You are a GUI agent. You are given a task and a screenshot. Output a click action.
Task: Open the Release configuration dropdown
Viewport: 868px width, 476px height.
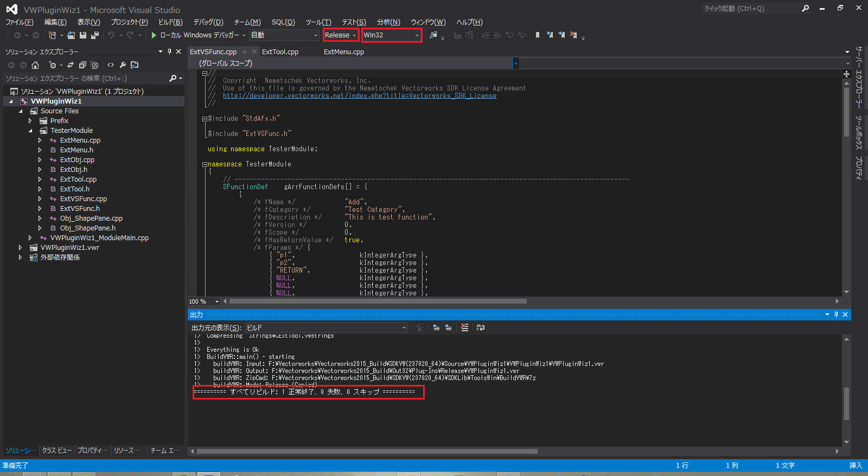(x=341, y=35)
